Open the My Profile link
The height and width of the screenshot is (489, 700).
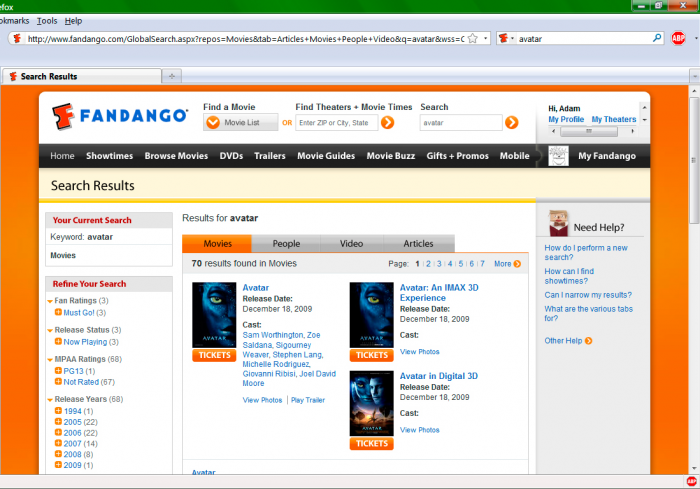(566, 119)
